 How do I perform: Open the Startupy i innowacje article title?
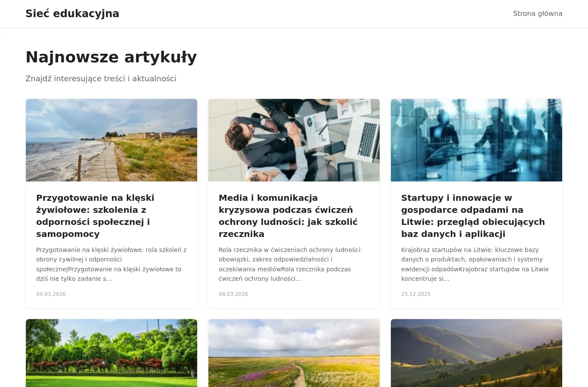point(473,216)
